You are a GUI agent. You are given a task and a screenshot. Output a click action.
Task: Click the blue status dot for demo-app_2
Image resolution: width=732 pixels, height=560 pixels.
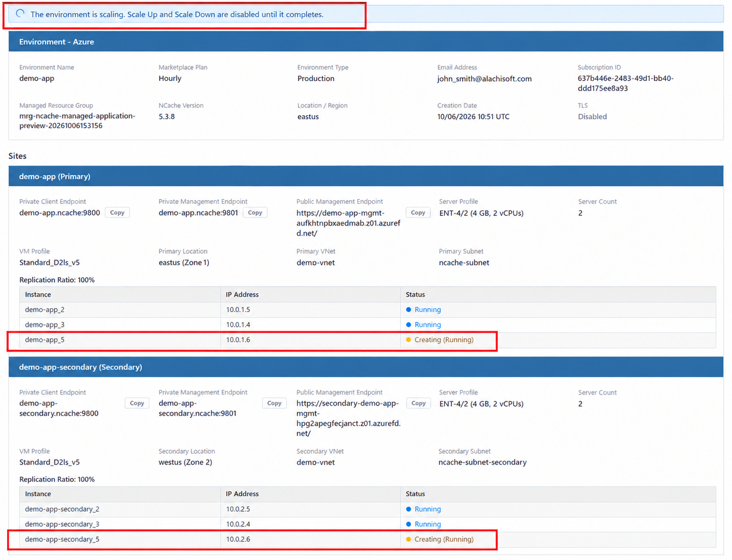click(408, 310)
